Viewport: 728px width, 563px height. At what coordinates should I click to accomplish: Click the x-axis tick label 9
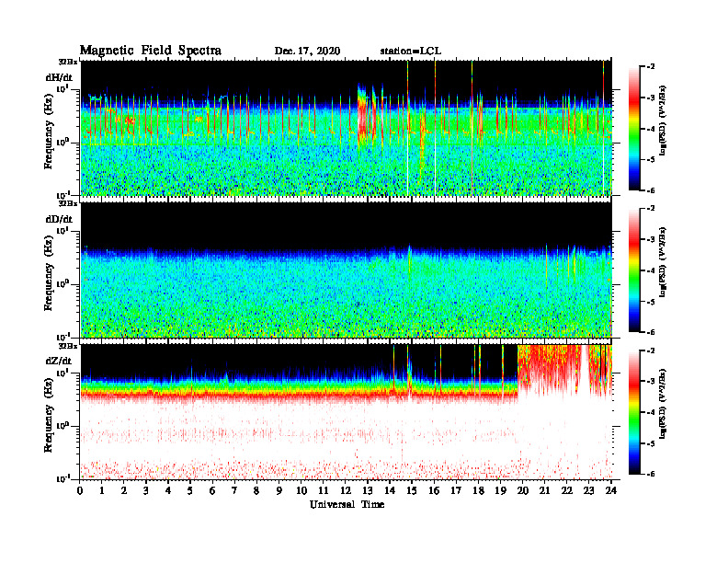click(x=279, y=491)
